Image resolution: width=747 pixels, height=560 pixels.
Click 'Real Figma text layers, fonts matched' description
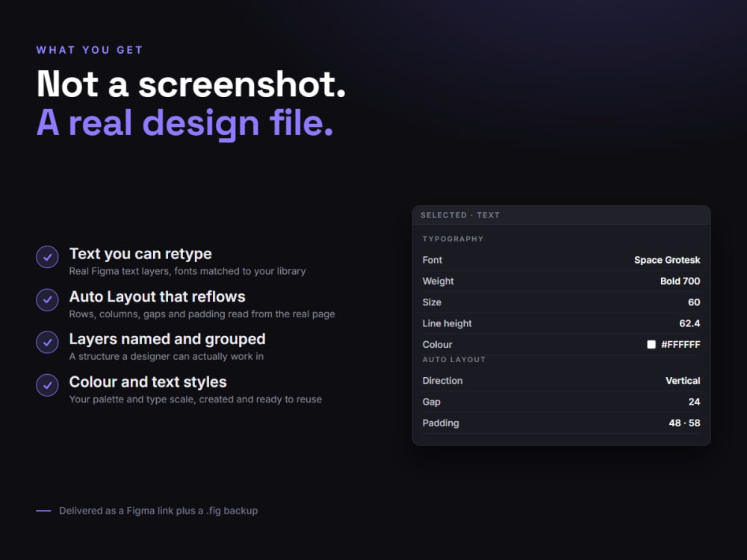click(x=187, y=271)
